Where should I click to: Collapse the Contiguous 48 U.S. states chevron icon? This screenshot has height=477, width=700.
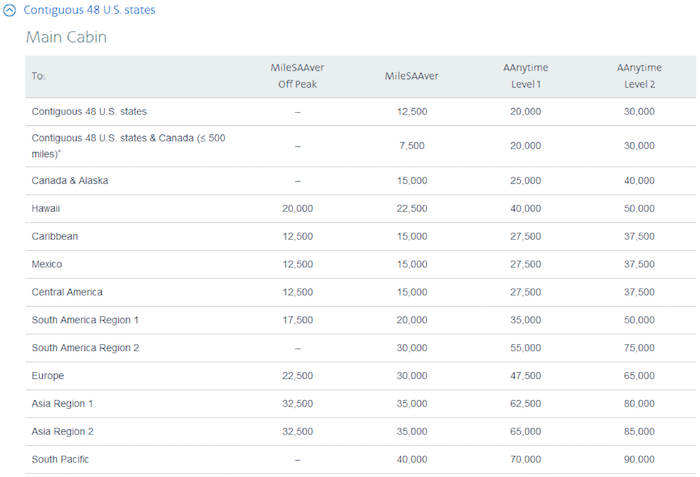coord(9,10)
